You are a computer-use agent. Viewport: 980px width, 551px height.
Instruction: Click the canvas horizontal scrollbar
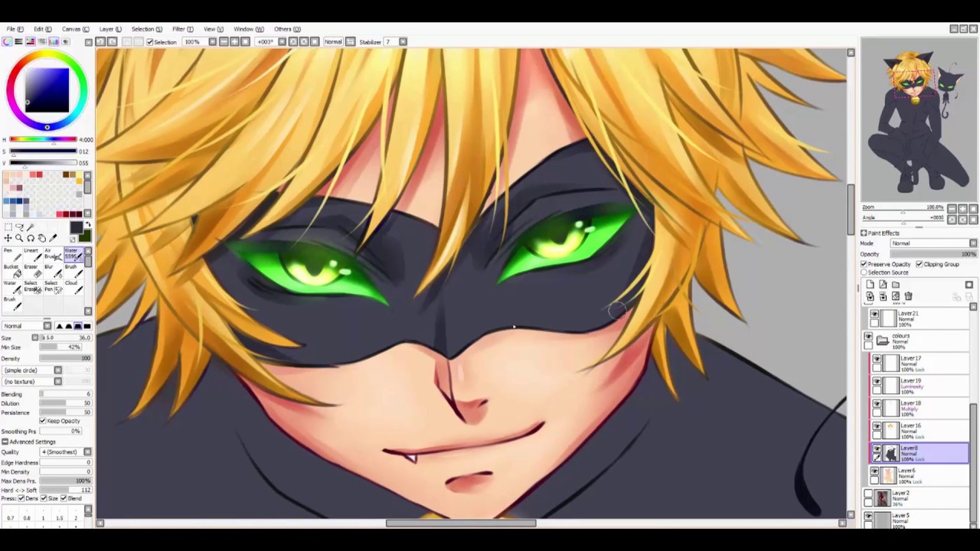(x=461, y=523)
